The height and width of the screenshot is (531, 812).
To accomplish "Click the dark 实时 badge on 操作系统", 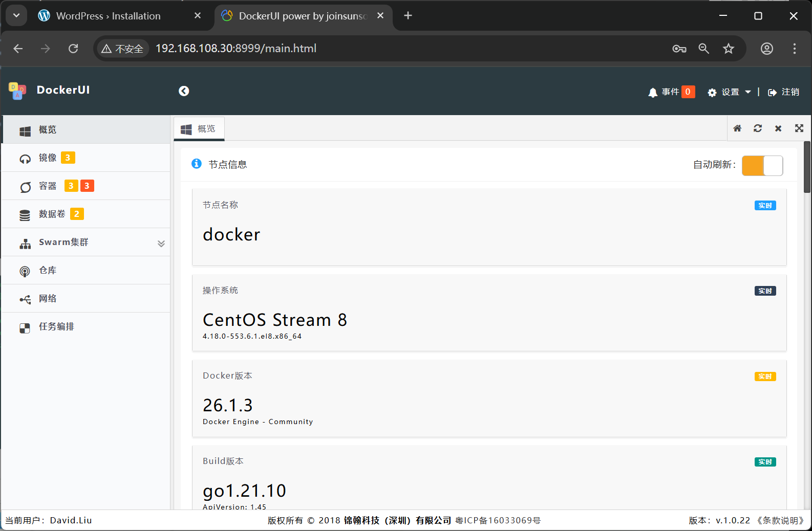I will (x=765, y=291).
